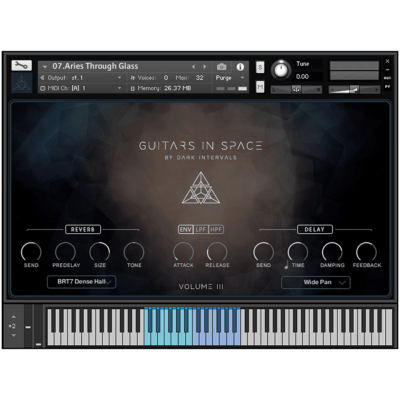Click the ATTACK knob
Screen dimensions: 400x400
tap(183, 252)
